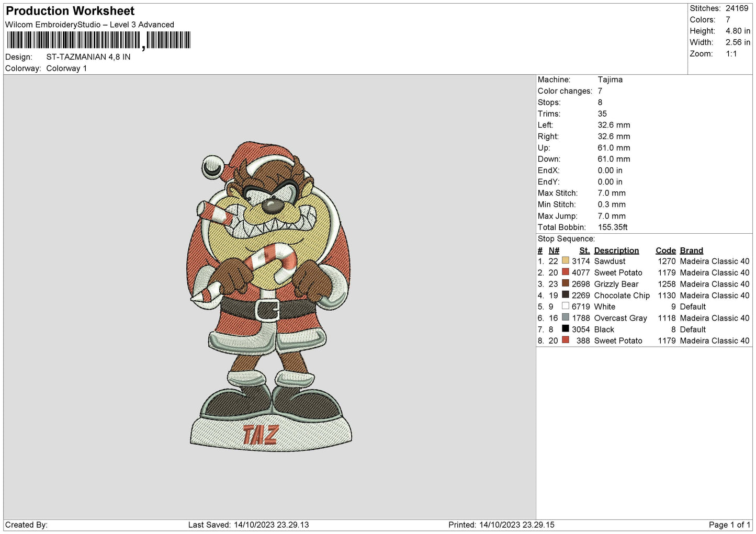756x534 pixels.
Task: Click the Left value '32.6 mm'
Action: click(x=614, y=125)
